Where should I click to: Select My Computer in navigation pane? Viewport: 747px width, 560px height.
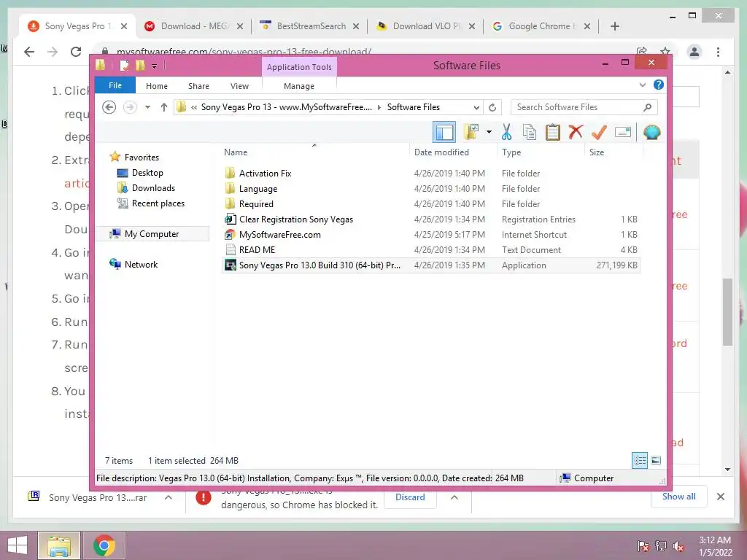pyautogui.click(x=152, y=234)
